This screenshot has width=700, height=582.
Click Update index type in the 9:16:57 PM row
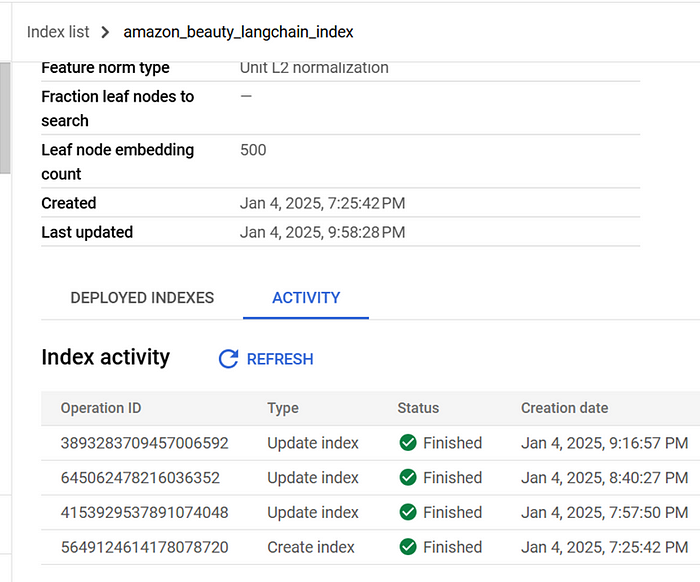click(x=313, y=443)
